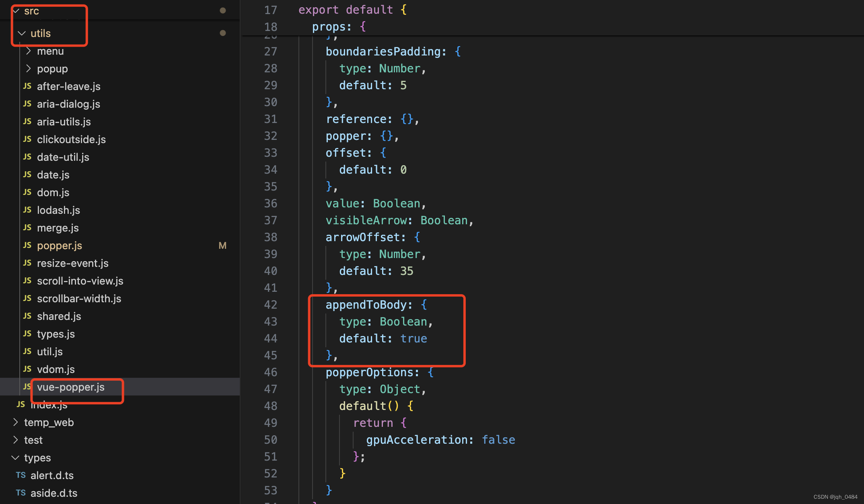Click the unsaved changes dot on utils folder
This screenshot has width=864, height=504.
click(x=222, y=33)
